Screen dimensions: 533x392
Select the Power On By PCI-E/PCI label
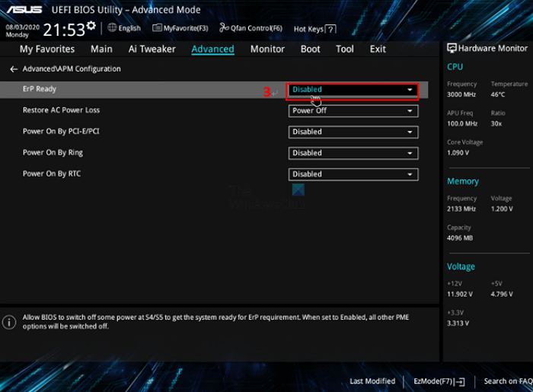tap(61, 131)
